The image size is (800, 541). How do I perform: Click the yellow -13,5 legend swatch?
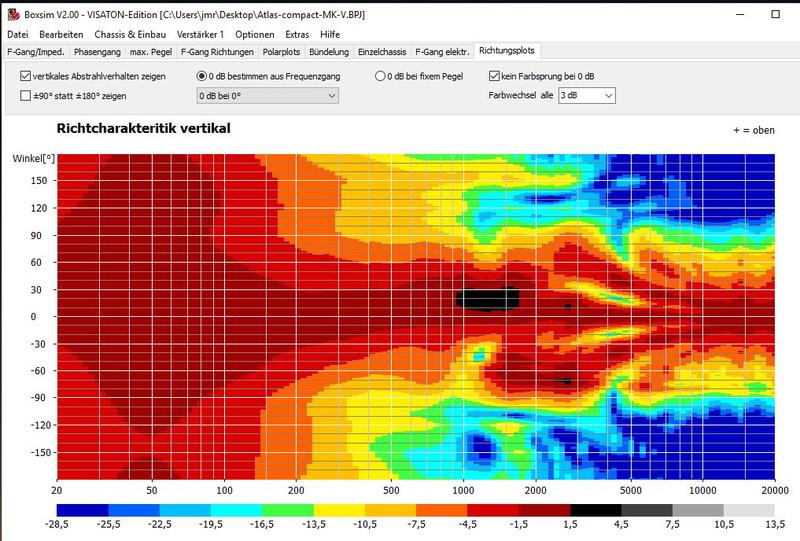(339, 510)
